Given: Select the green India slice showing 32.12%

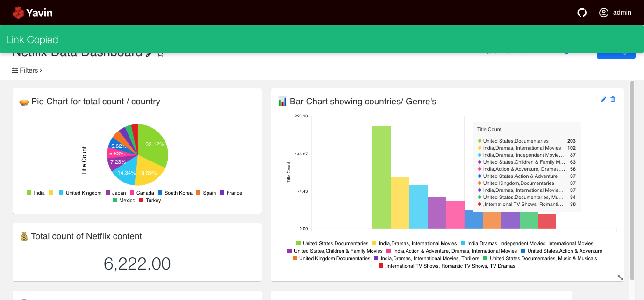Looking at the screenshot, I should (x=153, y=145).
